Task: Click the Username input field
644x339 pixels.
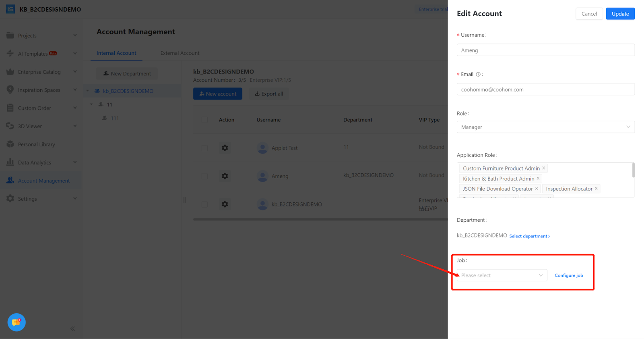Action: [545, 50]
